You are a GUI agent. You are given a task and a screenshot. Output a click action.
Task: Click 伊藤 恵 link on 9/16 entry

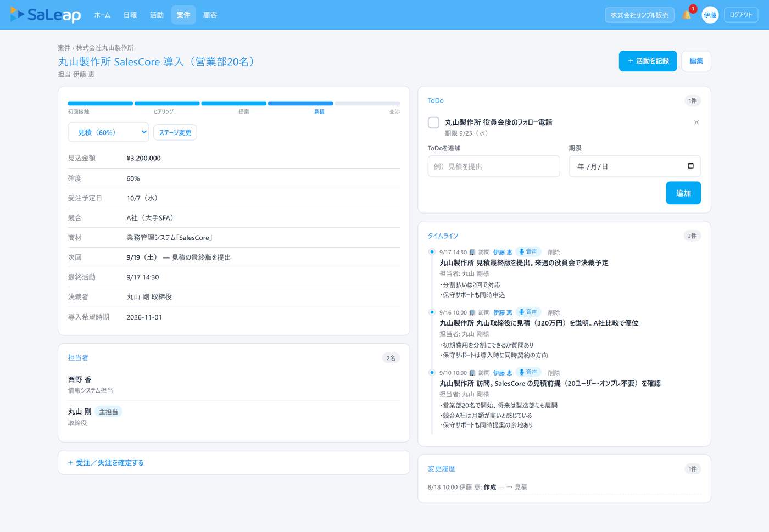pyautogui.click(x=503, y=312)
